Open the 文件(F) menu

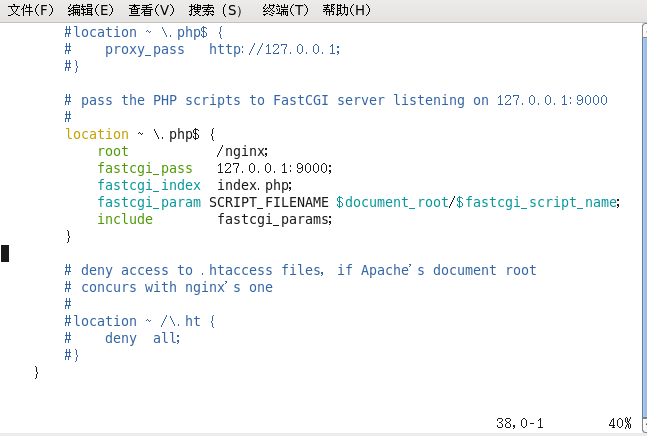click(31, 10)
